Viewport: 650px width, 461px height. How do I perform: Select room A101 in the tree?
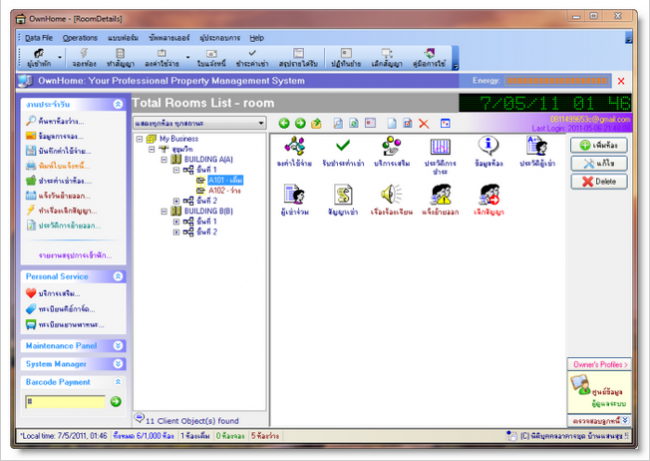click(225, 180)
